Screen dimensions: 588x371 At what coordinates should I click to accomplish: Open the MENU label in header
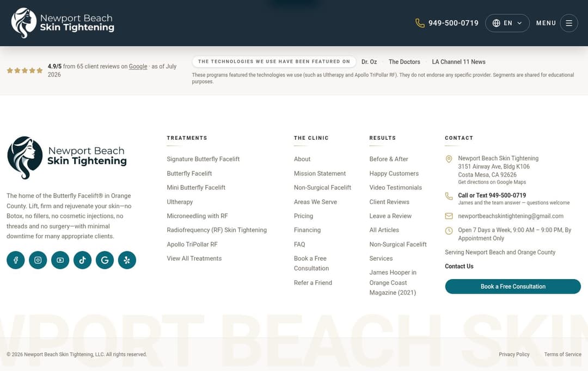tap(546, 23)
